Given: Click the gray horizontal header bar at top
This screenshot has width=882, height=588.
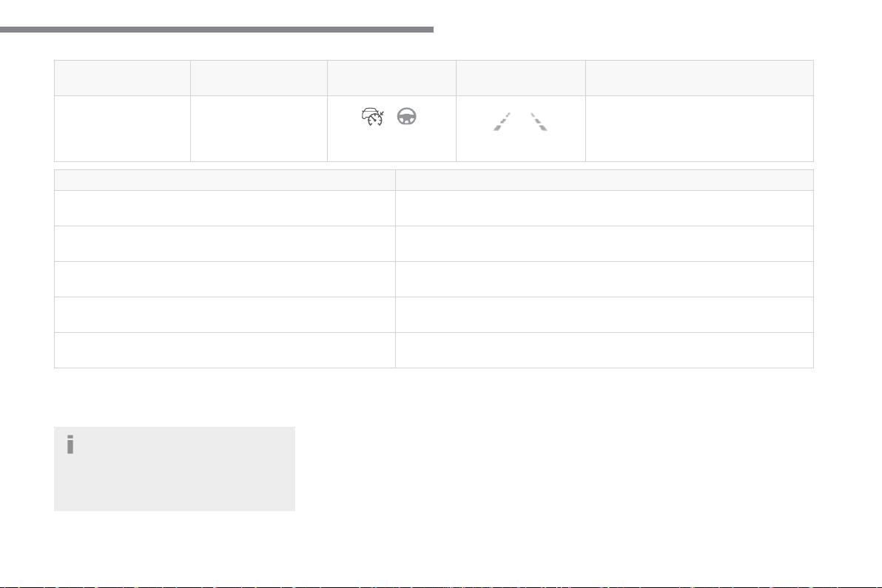Looking at the screenshot, I should 216,30.
